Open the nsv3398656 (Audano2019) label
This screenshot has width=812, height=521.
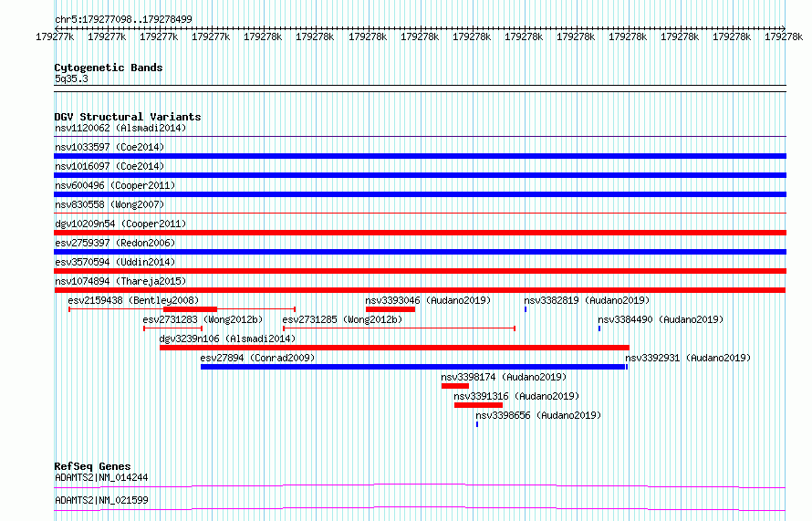pos(538,415)
